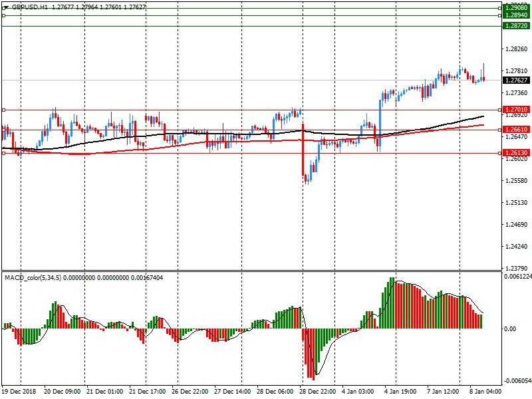Screen dimensions: 532x399
Task: Click left square handle of 1.27010 line
Action: (x=3, y=110)
